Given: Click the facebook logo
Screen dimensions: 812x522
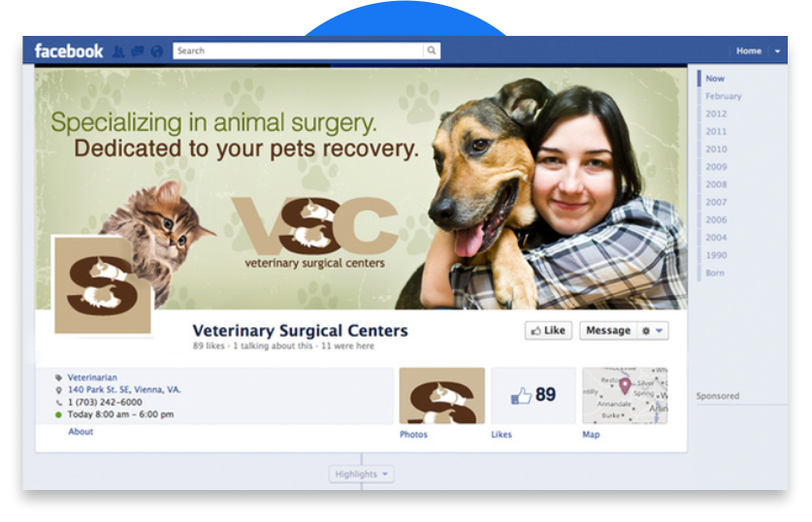Looking at the screenshot, I should (x=68, y=51).
